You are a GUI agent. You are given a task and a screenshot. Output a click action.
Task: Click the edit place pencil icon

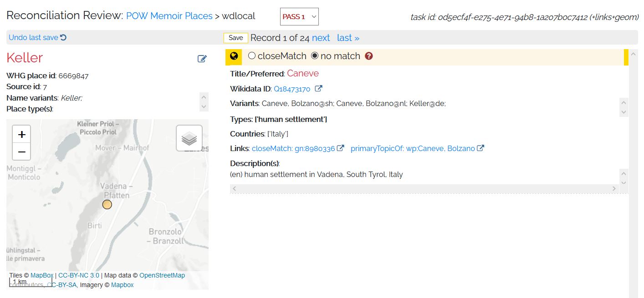coord(202,59)
